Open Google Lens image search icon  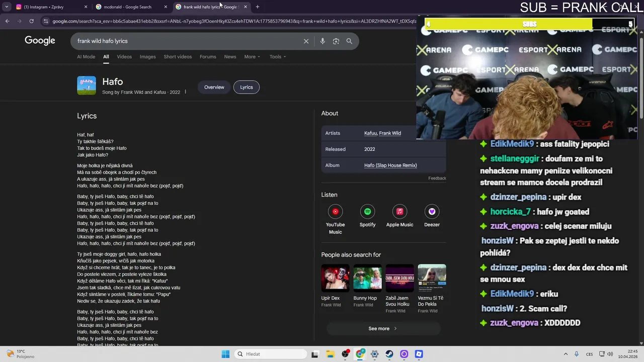336,41
